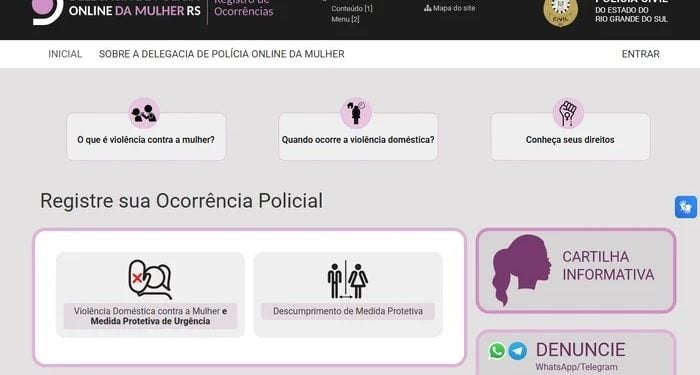700x375 pixels.
Task: Click the 'Registro de Ocorrências' header text
Action: click(x=243, y=8)
